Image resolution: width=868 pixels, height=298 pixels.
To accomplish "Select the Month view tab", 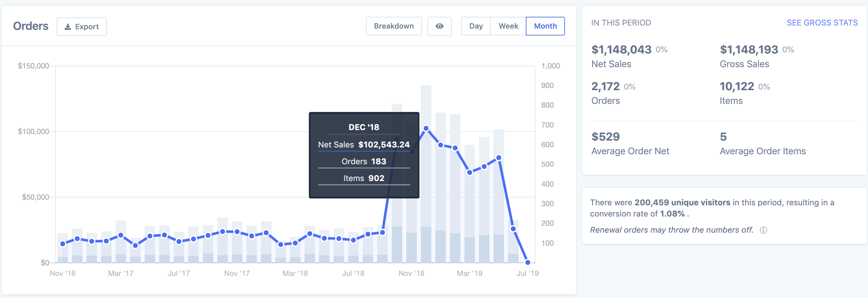I will tap(545, 26).
